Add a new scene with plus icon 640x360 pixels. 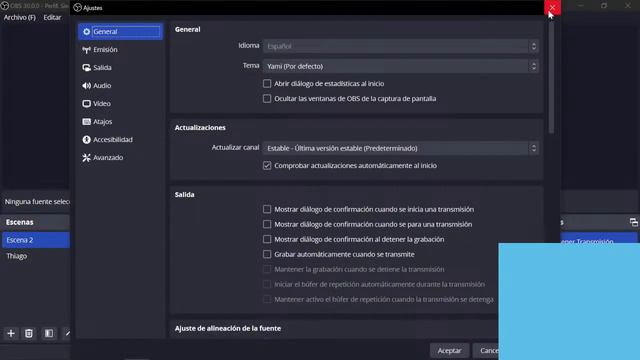[11, 333]
